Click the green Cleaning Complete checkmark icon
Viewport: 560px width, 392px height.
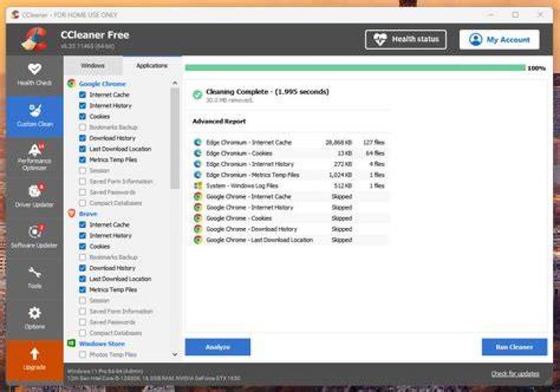point(198,95)
